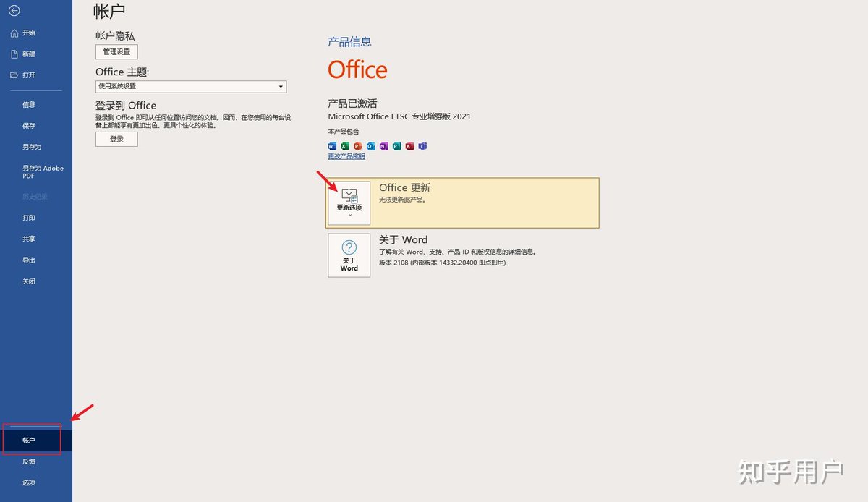This screenshot has width=868, height=502.
Task: Click the Home (开始) house icon
Action: coord(14,33)
